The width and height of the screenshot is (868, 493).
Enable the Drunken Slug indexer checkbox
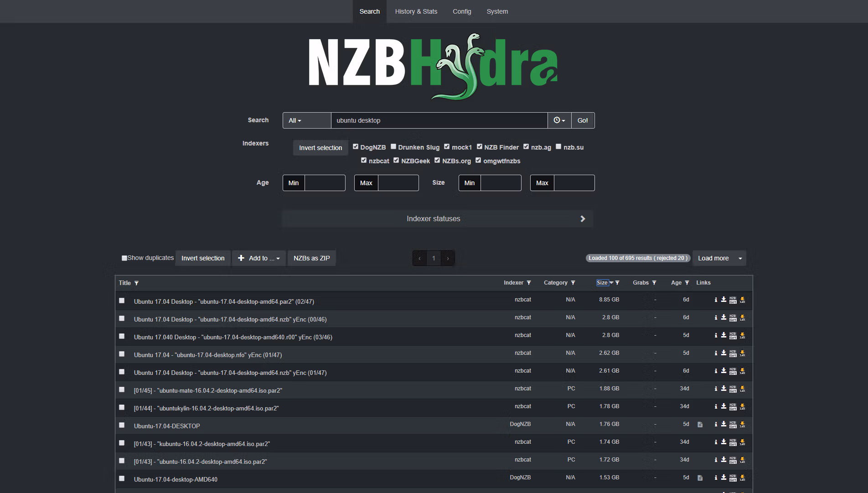(393, 147)
